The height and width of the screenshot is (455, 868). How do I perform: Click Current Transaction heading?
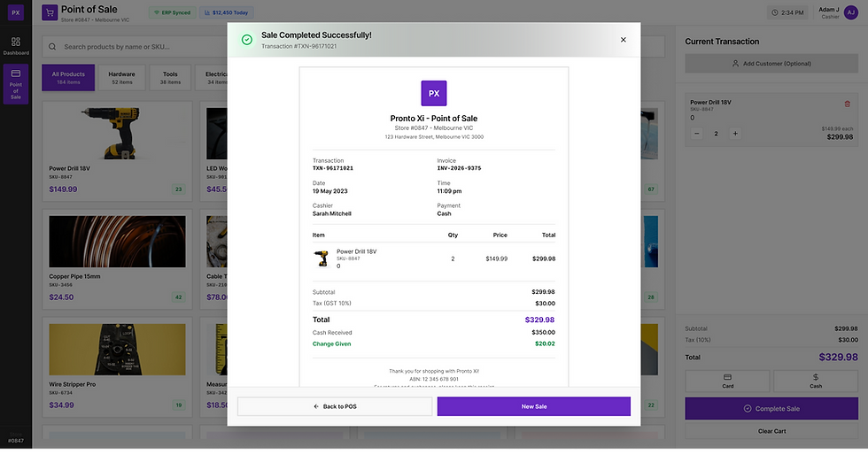coord(722,42)
